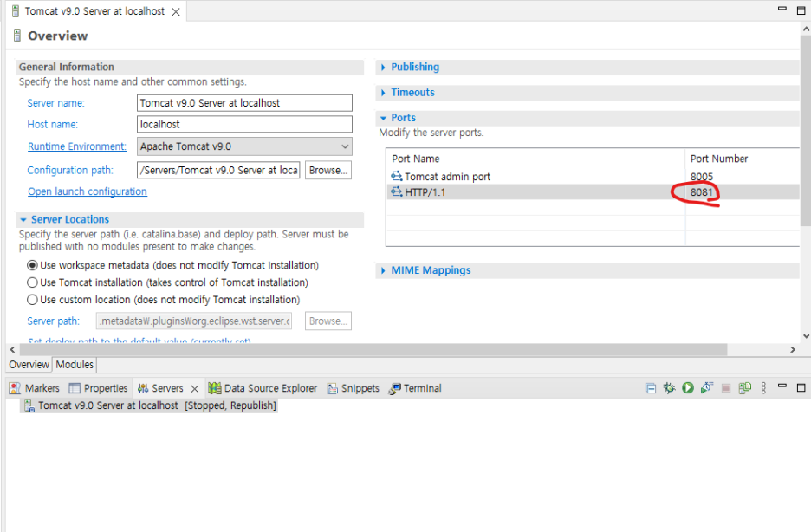Image resolution: width=811 pixels, height=532 pixels.
Task: Click the Tomcat server icon in Servers list
Action: click(30, 405)
